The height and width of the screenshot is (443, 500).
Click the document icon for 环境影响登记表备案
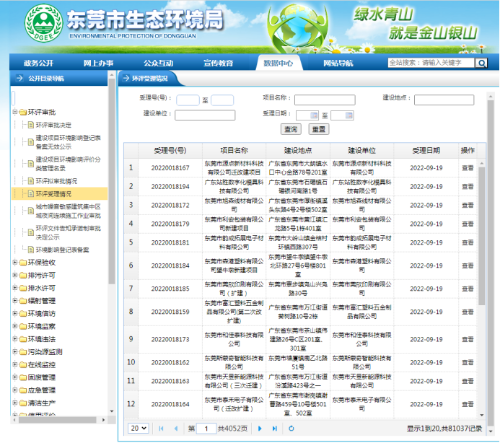tap(31, 250)
